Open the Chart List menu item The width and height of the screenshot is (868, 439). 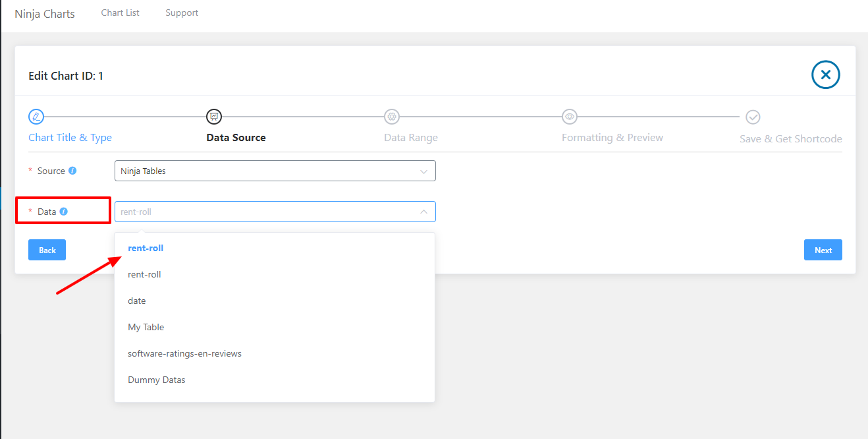120,12
